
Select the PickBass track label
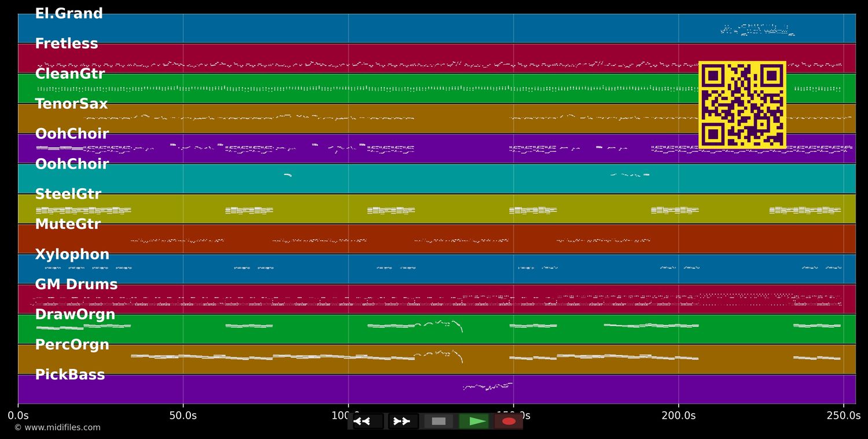click(70, 375)
